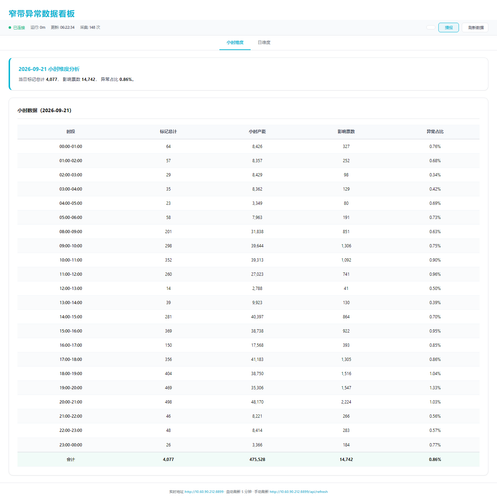Switch to the daily dimension tab
Viewport: 497px width, 500px height.
click(x=264, y=43)
